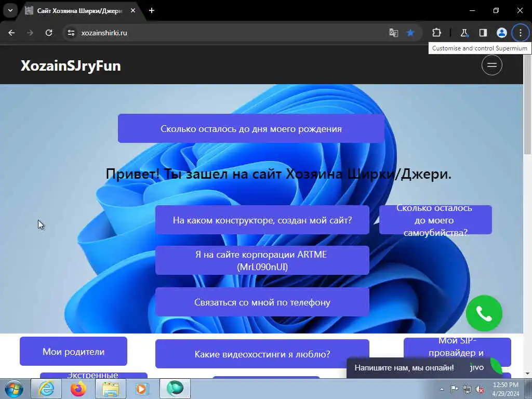Open the Windows Start menu
Image resolution: width=532 pixels, height=399 pixels.
(14, 389)
